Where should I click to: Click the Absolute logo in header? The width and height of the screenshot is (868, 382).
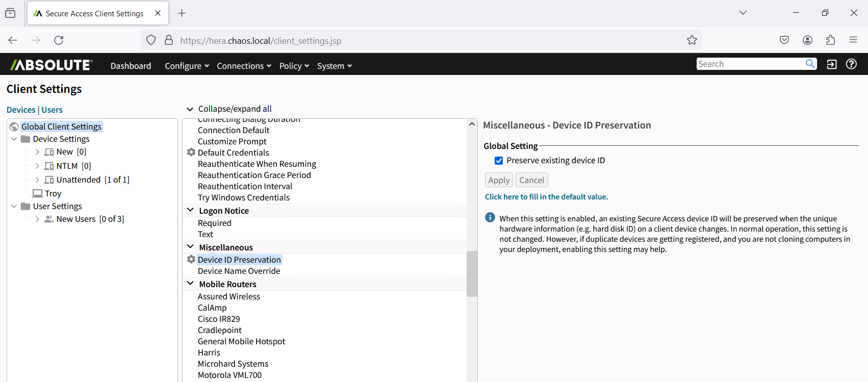tap(52, 65)
